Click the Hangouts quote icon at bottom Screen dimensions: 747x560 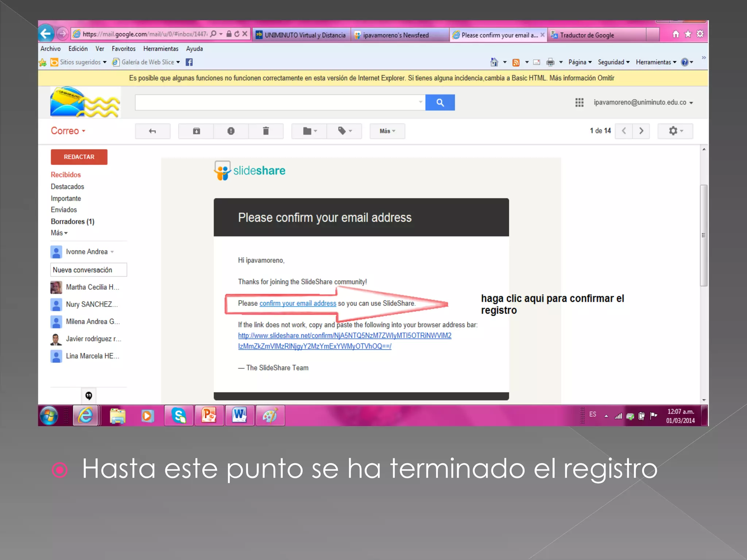89,396
